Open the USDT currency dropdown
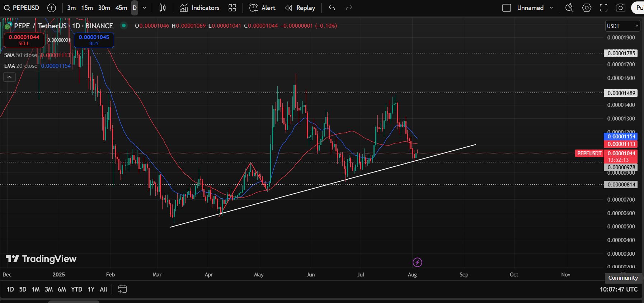This screenshot has width=644, height=303. pos(622,26)
